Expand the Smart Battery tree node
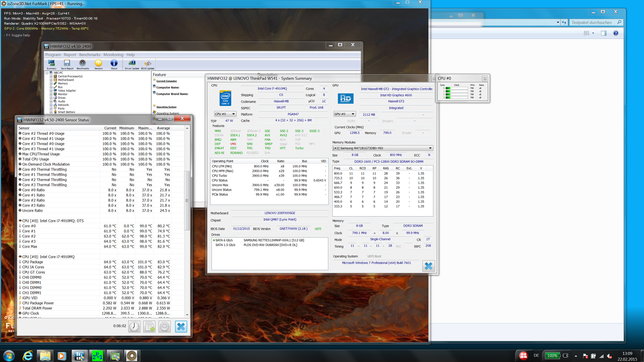644x362 pixels. 51,112
